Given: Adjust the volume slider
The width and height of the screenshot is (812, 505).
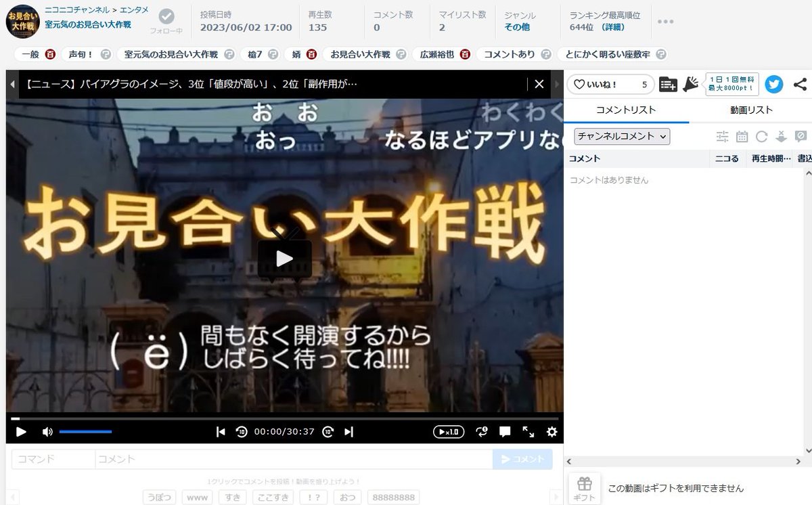Looking at the screenshot, I should click(x=87, y=431).
